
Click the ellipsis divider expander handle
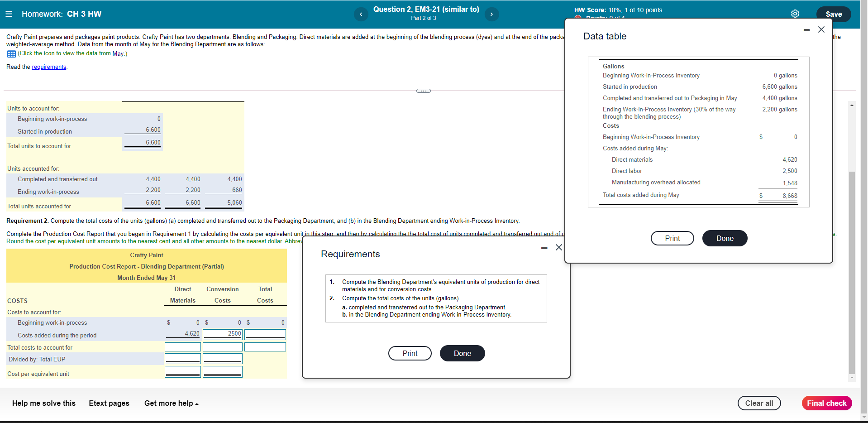point(423,91)
